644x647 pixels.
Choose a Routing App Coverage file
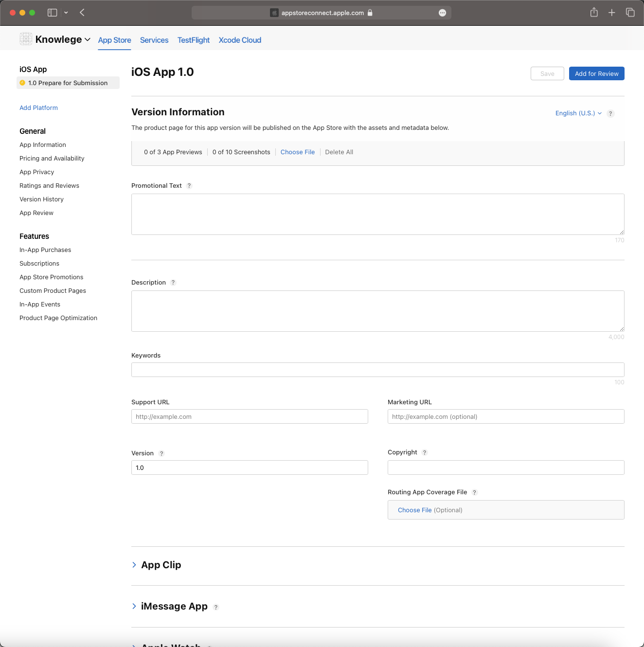click(x=415, y=510)
